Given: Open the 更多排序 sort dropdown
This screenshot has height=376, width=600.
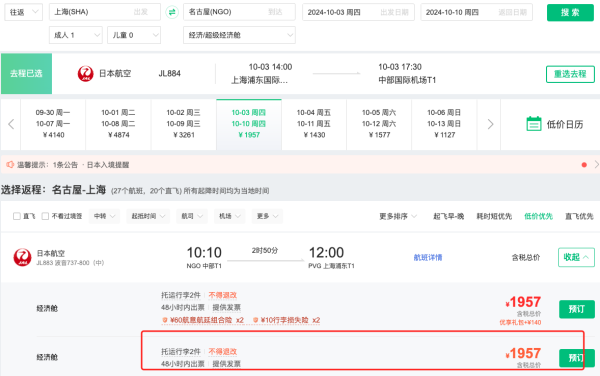Looking at the screenshot, I should tap(398, 216).
